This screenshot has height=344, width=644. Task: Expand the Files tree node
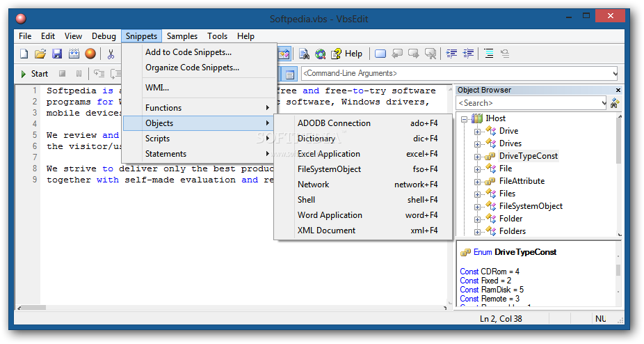coord(477,194)
